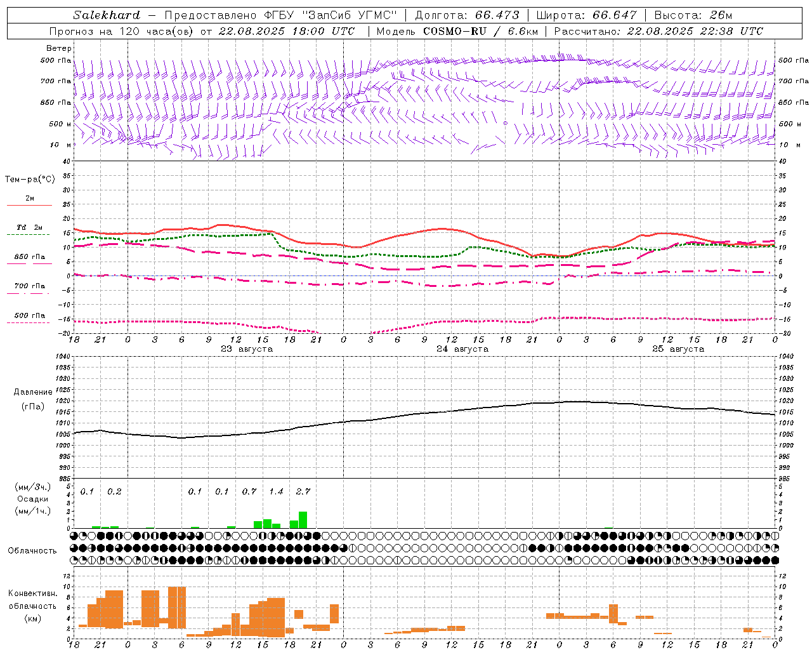Click the (мм/1ч.) units label

click(33, 511)
